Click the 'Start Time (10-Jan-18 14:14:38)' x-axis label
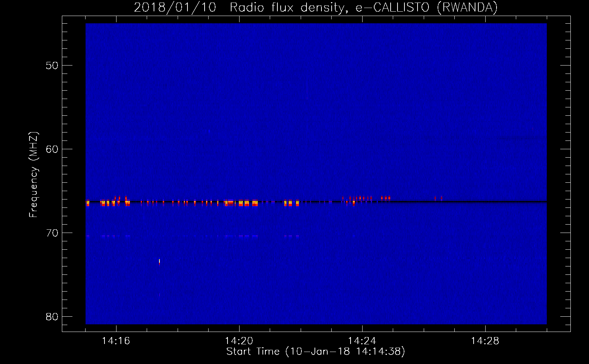This screenshot has height=364, width=589. [316, 352]
